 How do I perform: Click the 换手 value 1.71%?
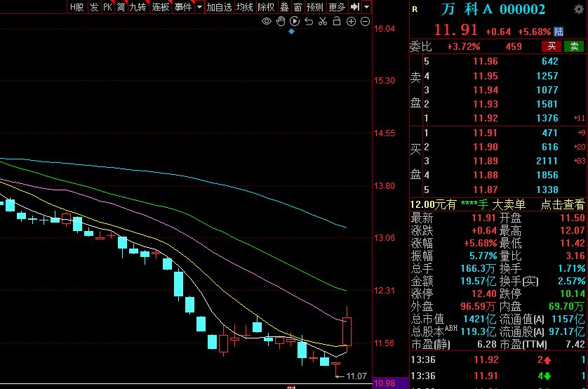(570, 269)
